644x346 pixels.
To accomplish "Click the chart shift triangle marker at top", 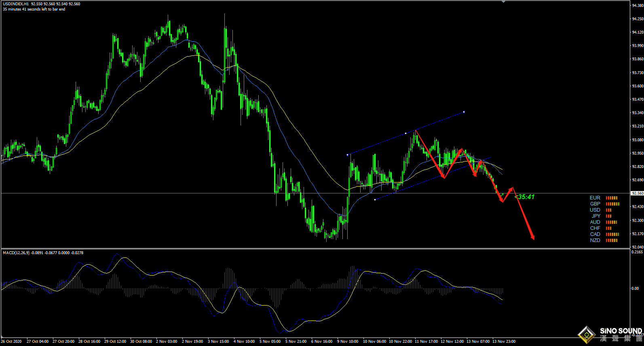I will point(503,2).
